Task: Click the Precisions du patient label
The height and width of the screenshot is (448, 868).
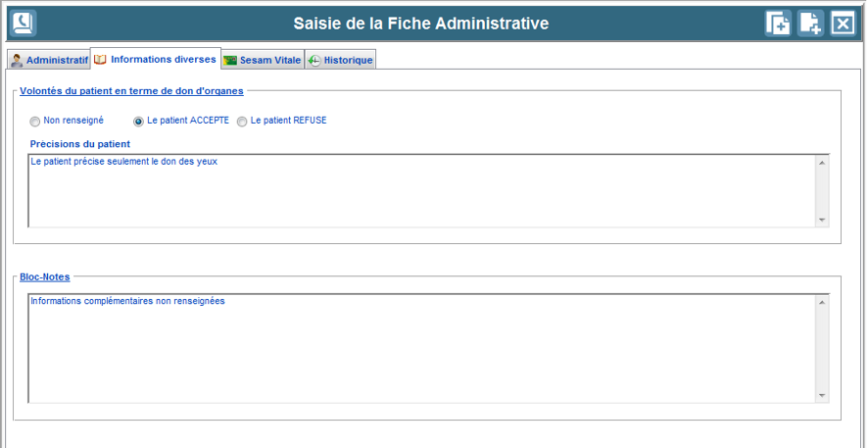Action: click(80, 144)
